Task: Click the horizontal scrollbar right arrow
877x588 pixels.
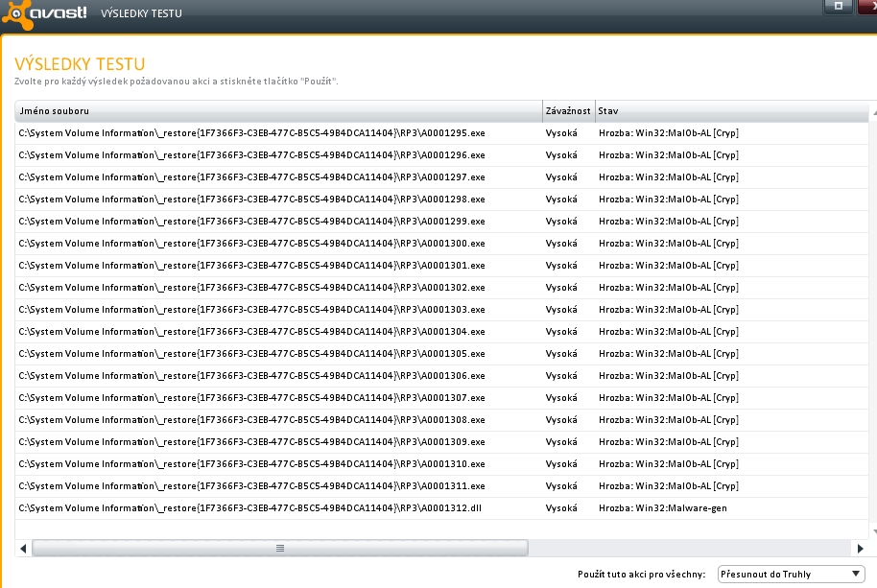Action: tap(860, 548)
